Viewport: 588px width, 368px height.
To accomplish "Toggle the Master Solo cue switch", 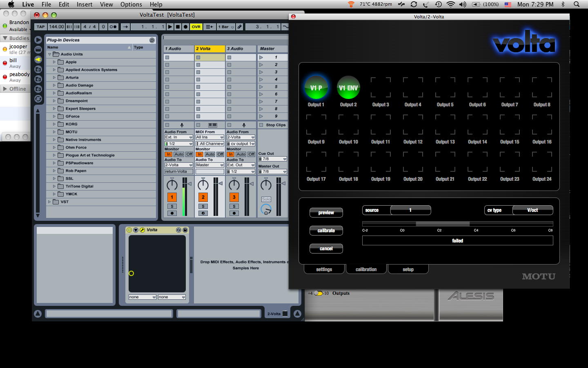I will [266, 200].
